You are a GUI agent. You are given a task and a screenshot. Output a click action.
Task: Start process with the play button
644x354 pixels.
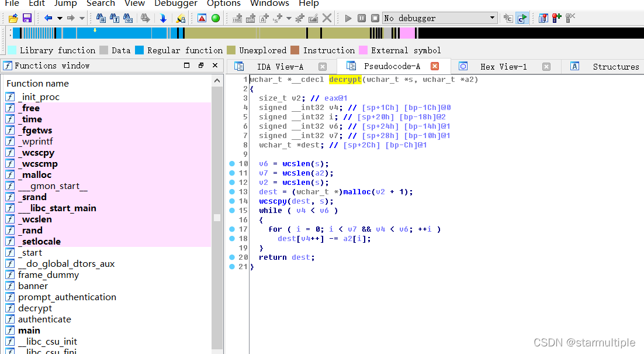[348, 18]
